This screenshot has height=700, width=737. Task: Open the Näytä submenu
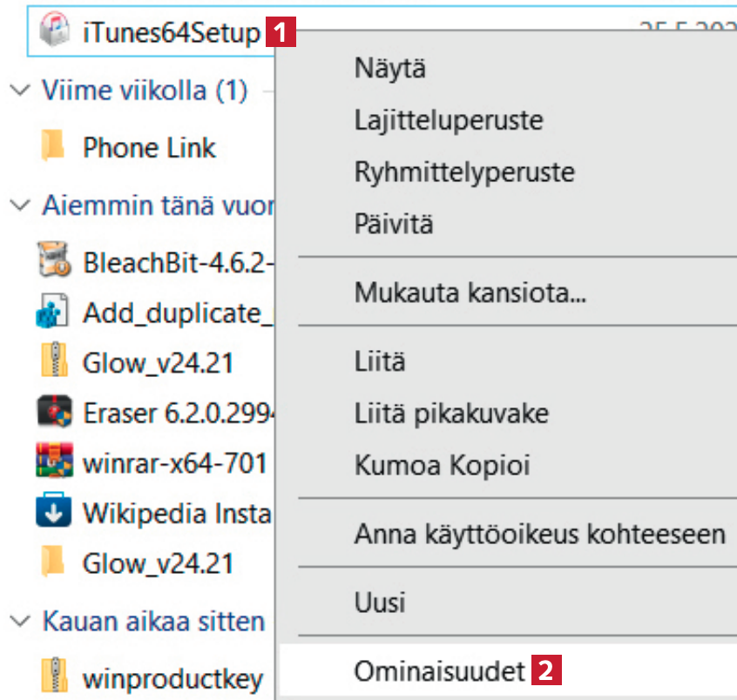(x=389, y=68)
